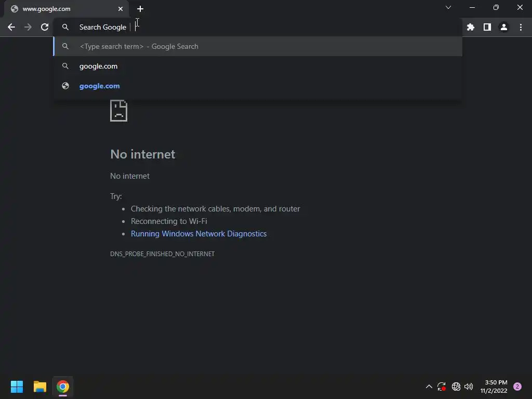Click Checking the network cables suggestion text
This screenshot has width=532, height=399.
click(x=215, y=209)
